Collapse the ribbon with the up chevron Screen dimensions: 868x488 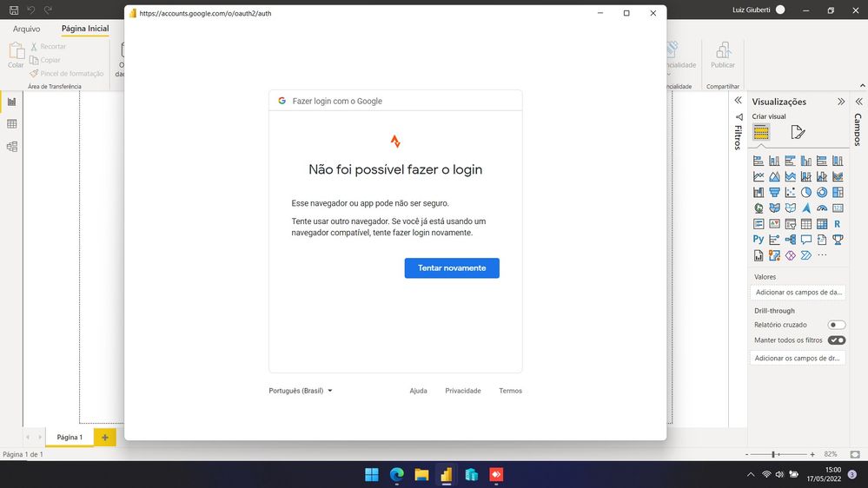click(863, 86)
